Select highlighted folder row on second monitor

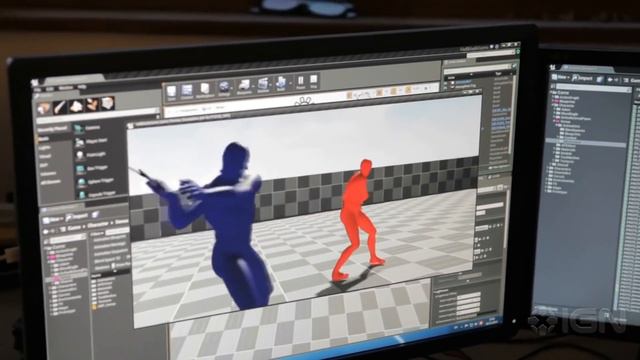coord(586,142)
